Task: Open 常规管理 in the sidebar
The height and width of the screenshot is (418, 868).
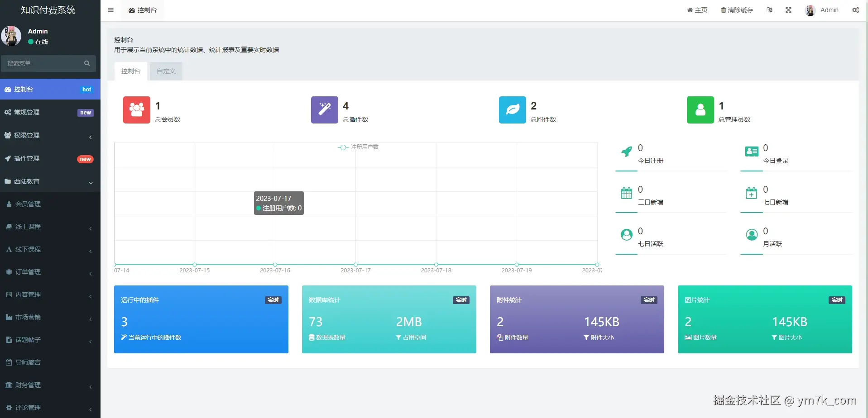Action: point(50,112)
